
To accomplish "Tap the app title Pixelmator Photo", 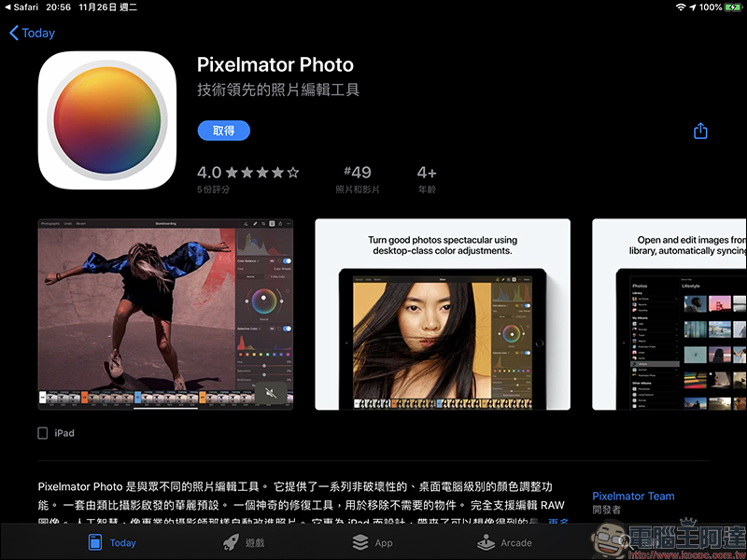I will point(275,64).
